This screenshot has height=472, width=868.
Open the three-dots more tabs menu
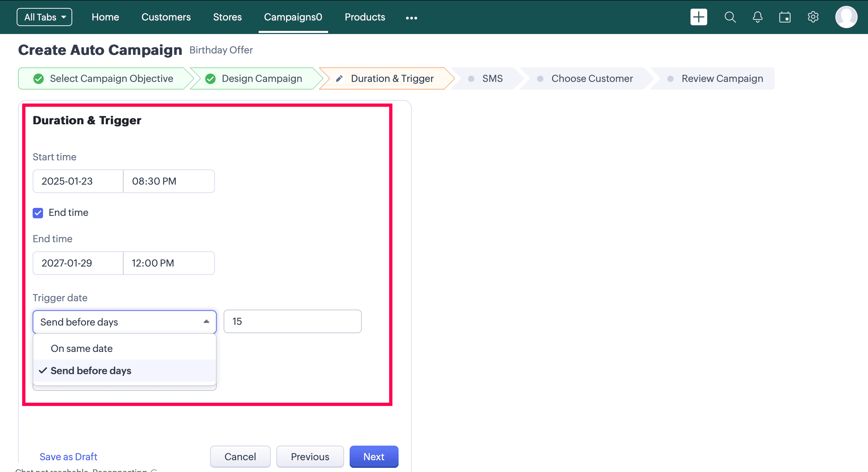(411, 18)
